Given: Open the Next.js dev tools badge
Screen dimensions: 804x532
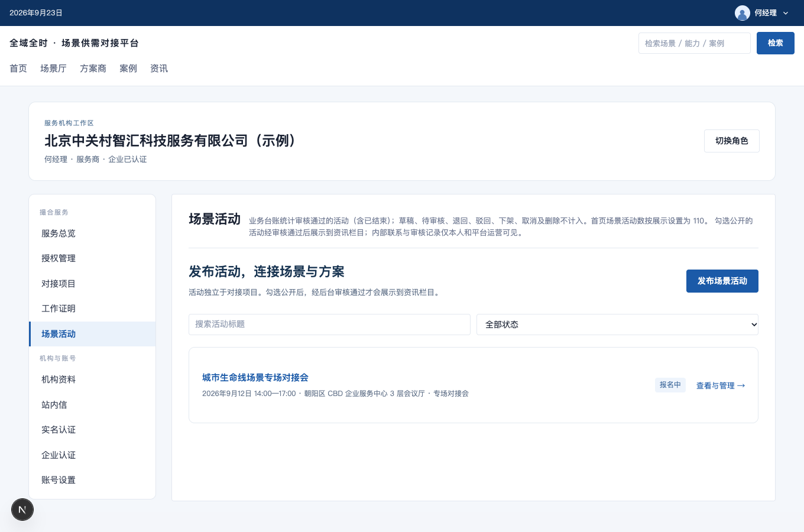Looking at the screenshot, I should tap(22, 510).
